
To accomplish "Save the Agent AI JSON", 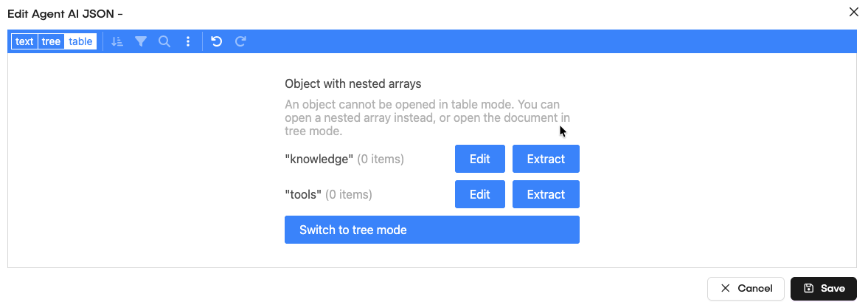I will click(823, 288).
